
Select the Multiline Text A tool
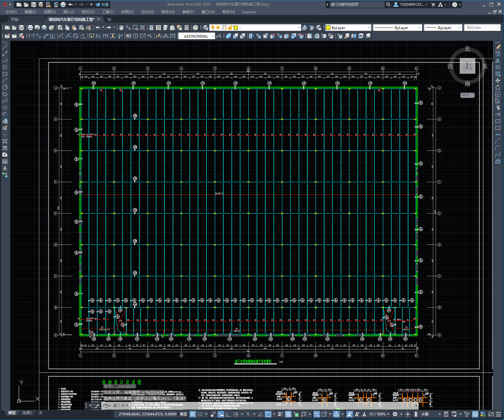tap(5, 168)
